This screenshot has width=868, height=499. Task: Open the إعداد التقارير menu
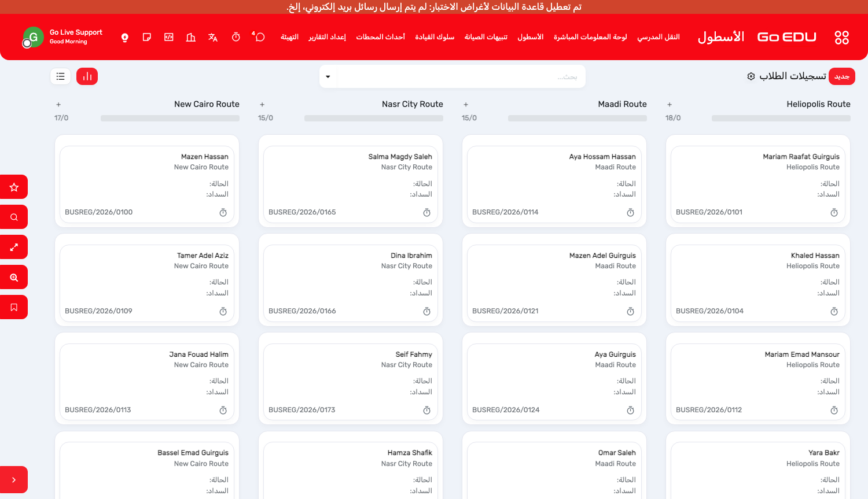327,37
